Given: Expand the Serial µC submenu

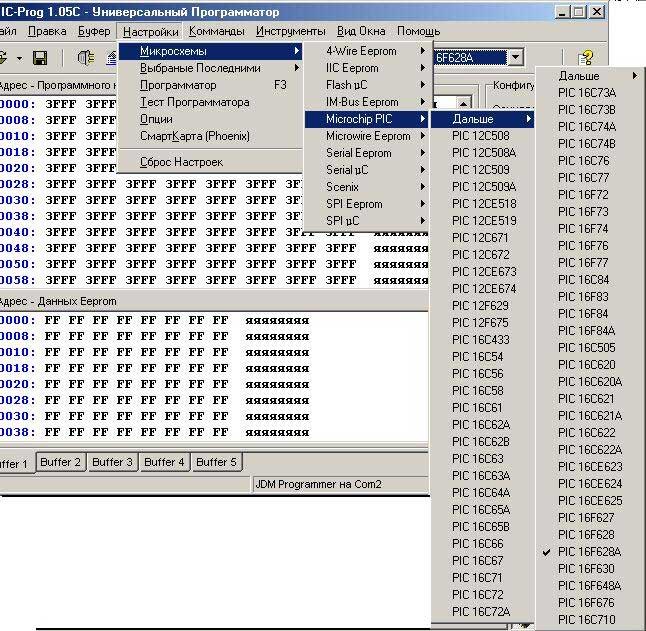Looking at the screenshot, I should [x=367, y=170].
